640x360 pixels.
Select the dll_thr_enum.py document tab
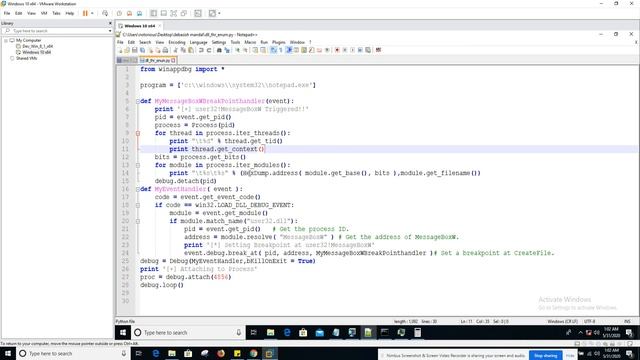[x=158, y=60]
